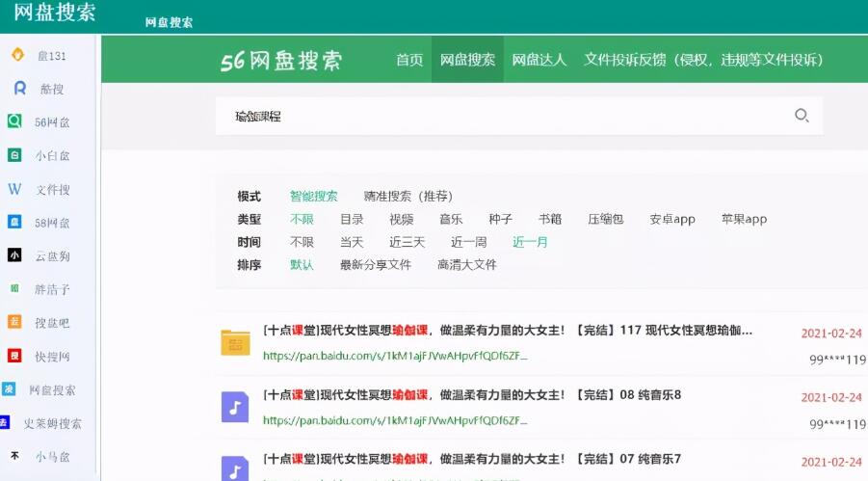
Task: Click the music file icon of 纯音乐8
Action: pos(235,408)
